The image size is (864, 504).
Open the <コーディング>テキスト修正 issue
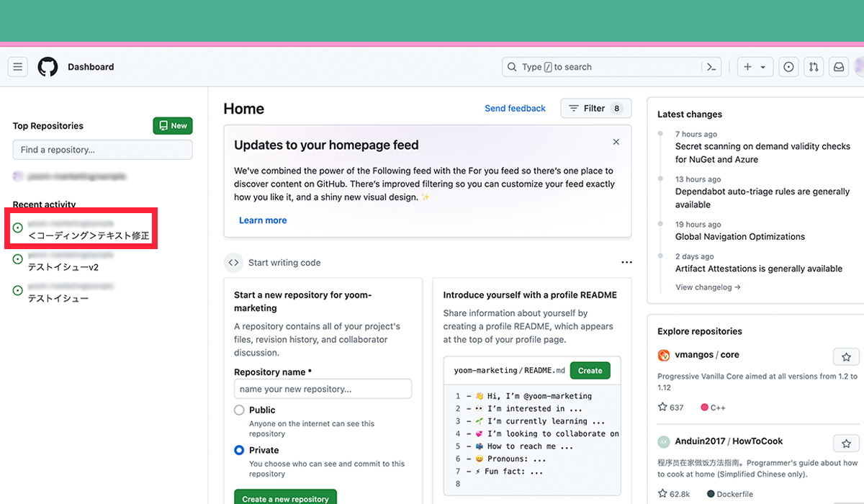coord(89,235)
